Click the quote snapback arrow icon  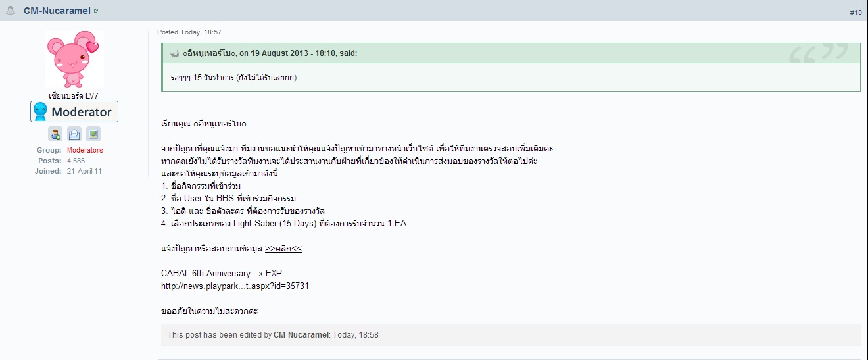(174, 54)
